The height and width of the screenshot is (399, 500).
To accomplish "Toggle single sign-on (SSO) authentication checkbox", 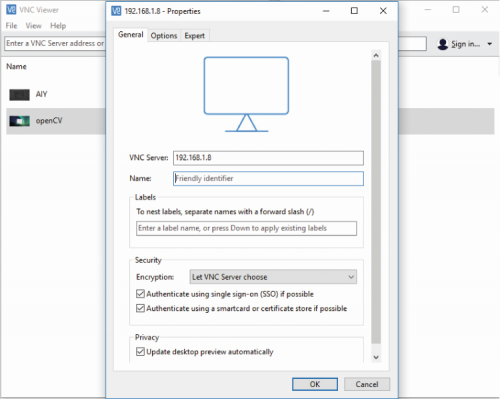I will pos(140,294).
